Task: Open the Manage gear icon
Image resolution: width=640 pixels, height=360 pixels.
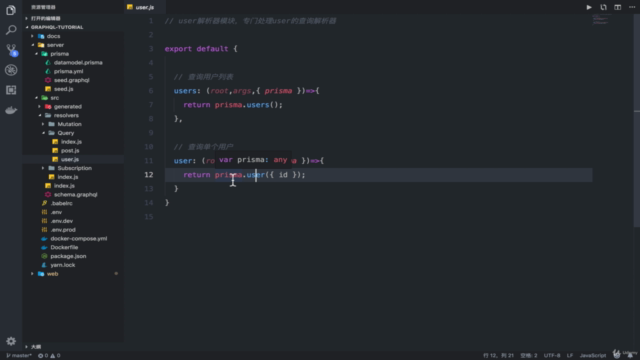Action: click(11, 341)
